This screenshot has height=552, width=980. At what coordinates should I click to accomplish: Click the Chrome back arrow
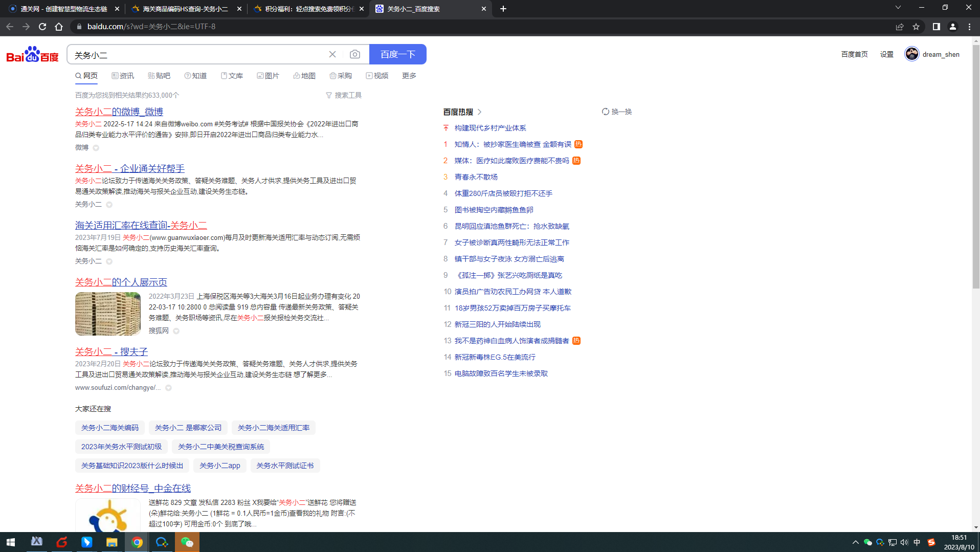[x=10, y=27]
